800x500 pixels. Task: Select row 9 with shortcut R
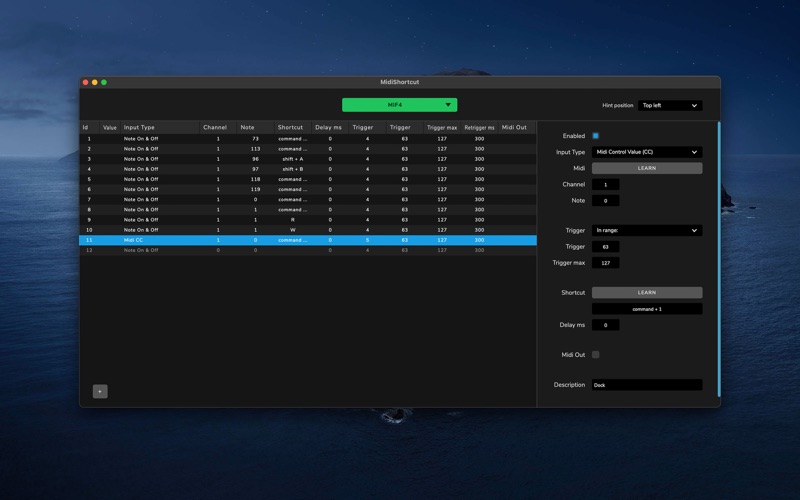tap(308, 220)
